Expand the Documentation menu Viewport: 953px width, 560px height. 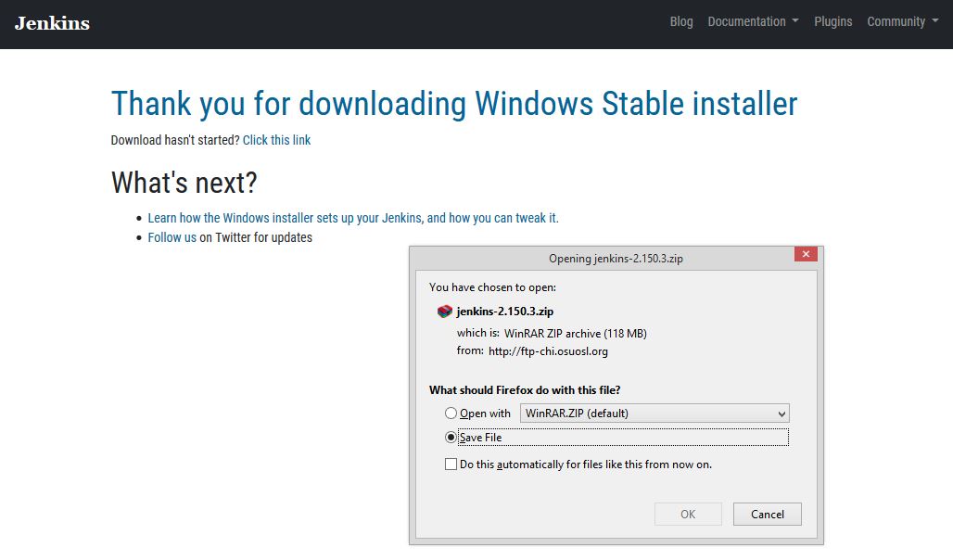pos(746,21)
